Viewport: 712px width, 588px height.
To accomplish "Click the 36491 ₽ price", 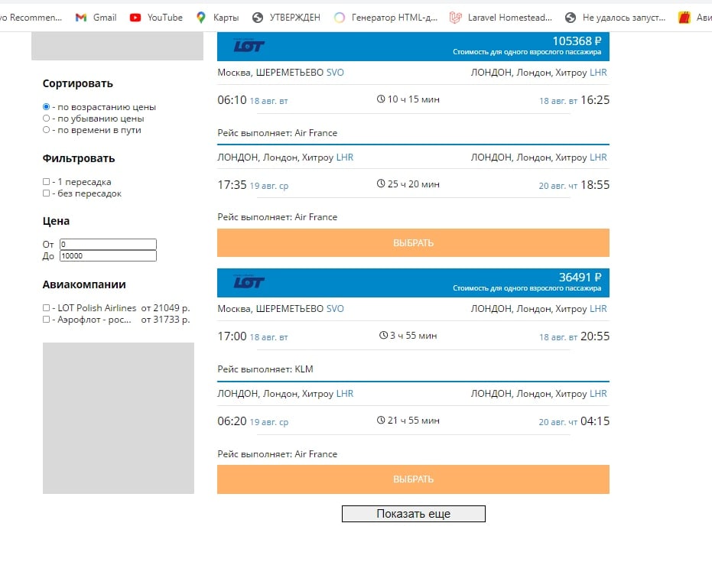I will (580, 277).
